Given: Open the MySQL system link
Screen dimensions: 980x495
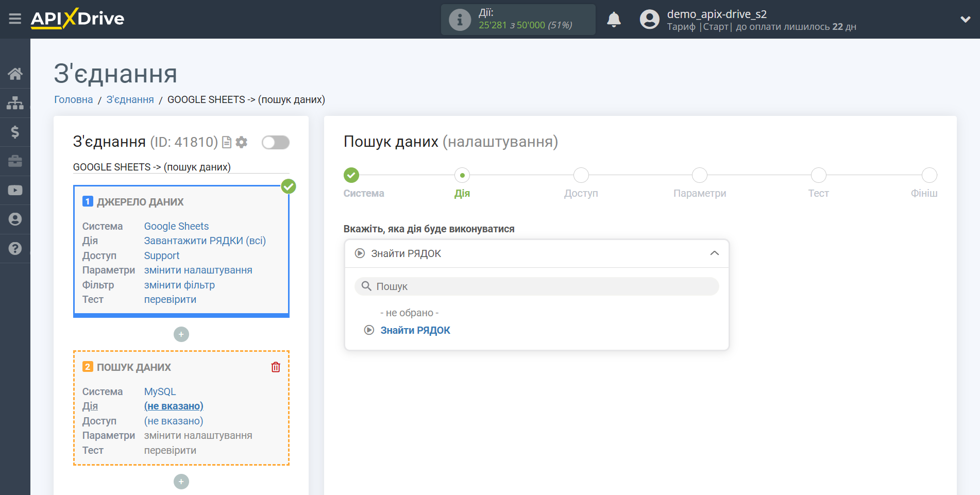Looking at the screenshot, I should (160, 391).
